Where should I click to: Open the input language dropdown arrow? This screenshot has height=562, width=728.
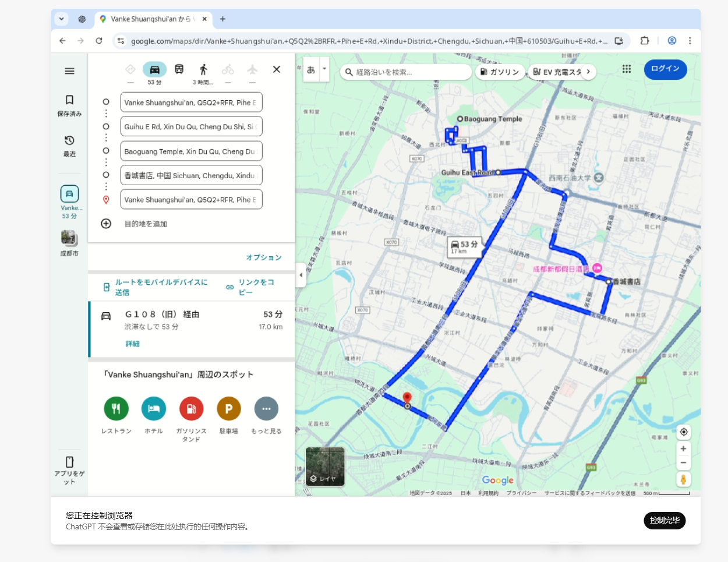coord(324,69)
